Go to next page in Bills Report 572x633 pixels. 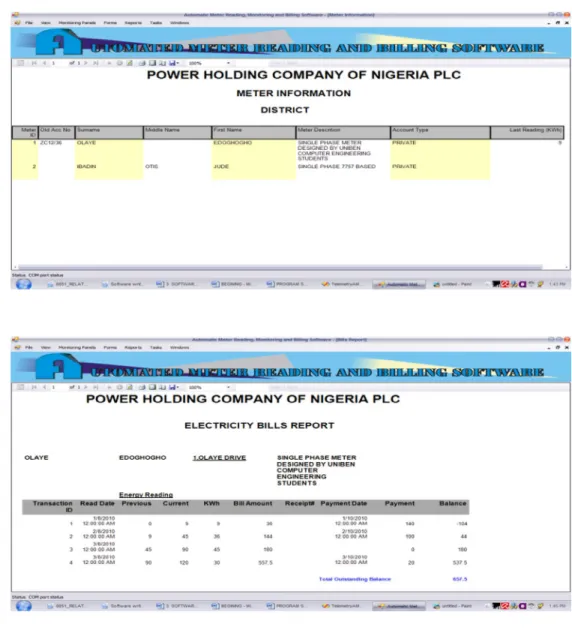click(86, 388)
